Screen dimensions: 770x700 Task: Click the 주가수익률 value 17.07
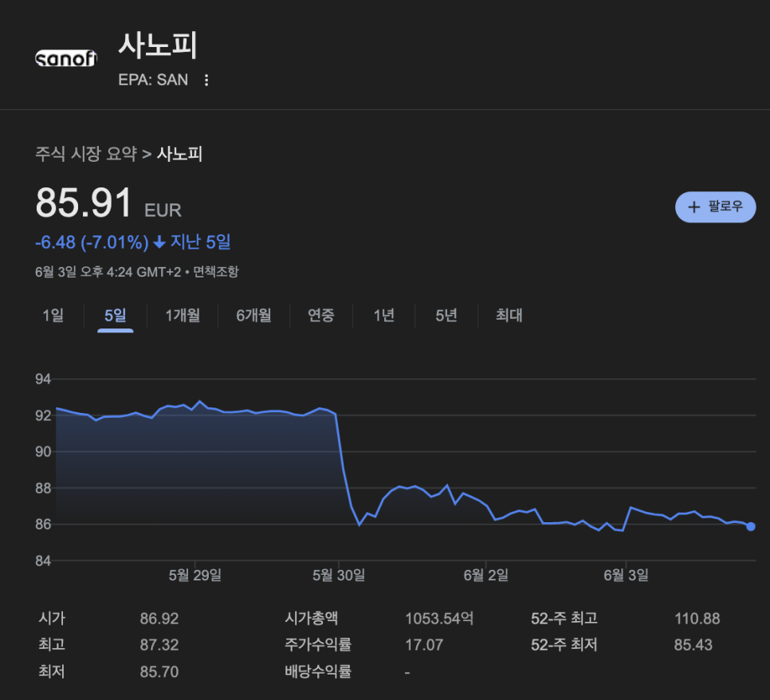(x=424, y=645)
